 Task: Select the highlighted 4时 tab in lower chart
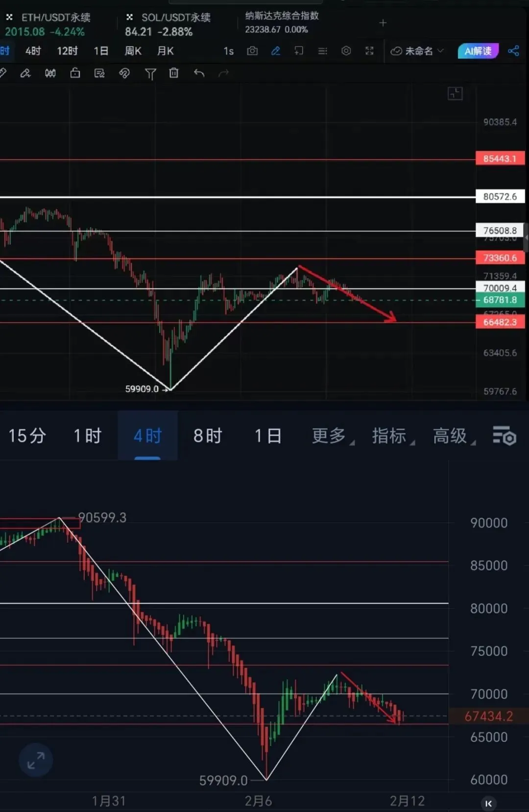147,436
